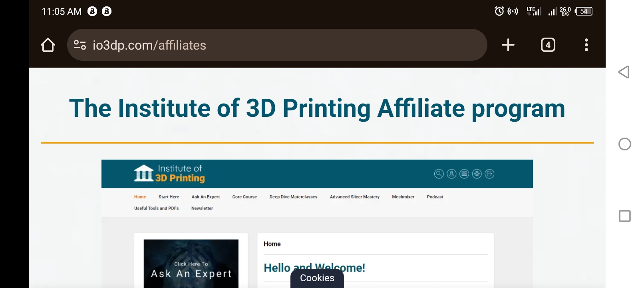Open the Core Course menu item
Viewport: 644px width, 288px height.
click(x=244, y=197)
